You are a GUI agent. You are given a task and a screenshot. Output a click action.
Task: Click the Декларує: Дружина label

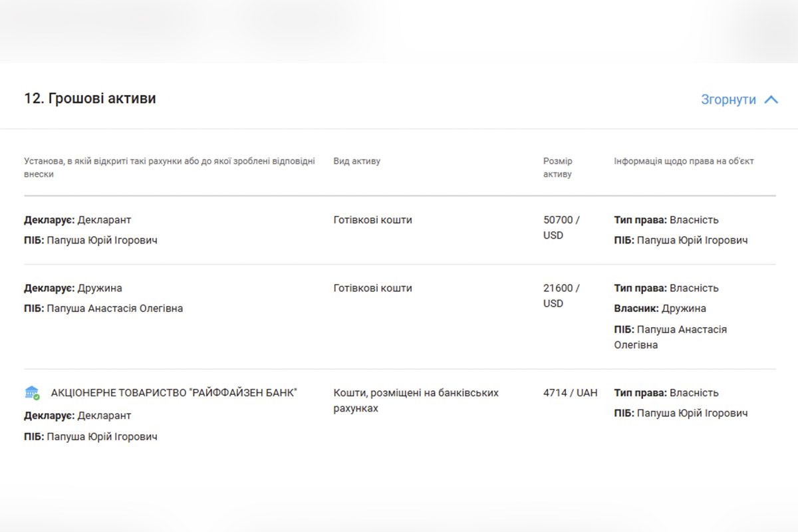(73, 288)
